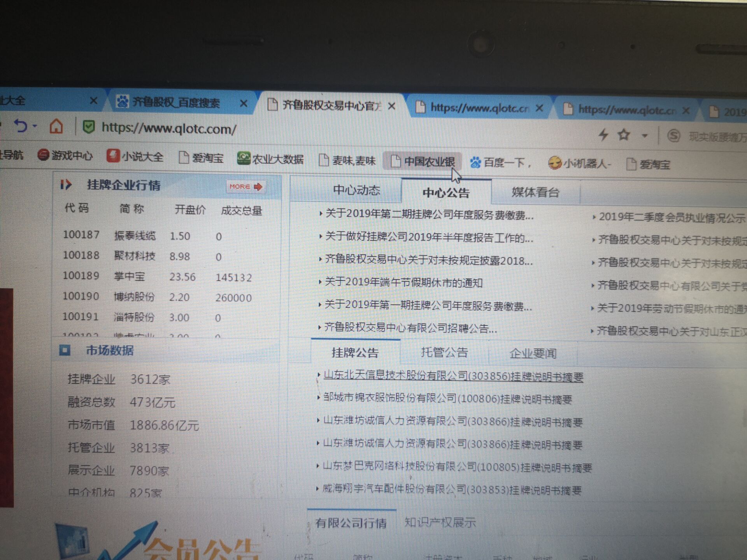This screenshot has width=747, height=560.
Task: Click the MORE arrow in 挂牌企业行情
Action: 246,187
